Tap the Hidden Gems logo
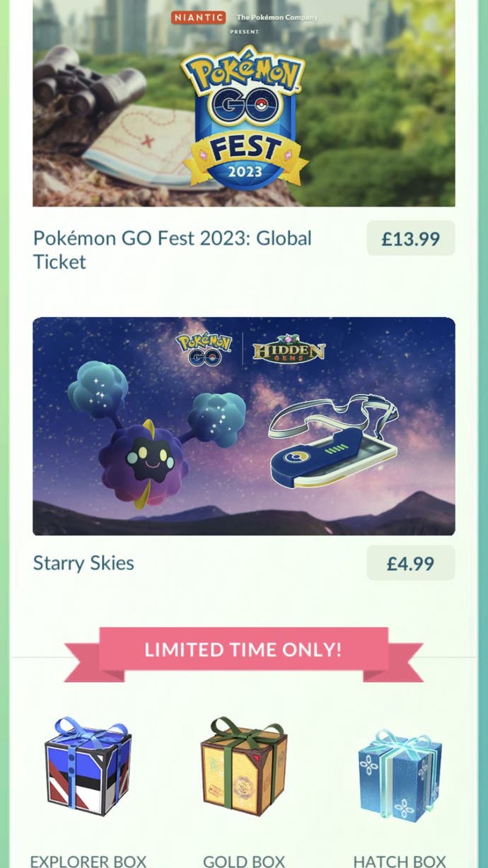Image resolution: width=488 pixels, height=868 pixels. [289, 349]
